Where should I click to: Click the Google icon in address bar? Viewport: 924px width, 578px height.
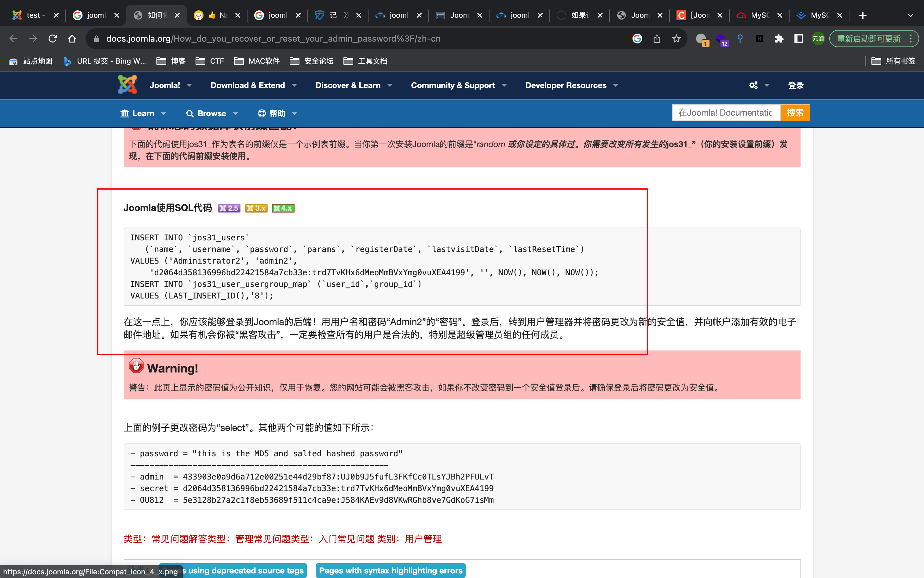(x=637, y=39)
